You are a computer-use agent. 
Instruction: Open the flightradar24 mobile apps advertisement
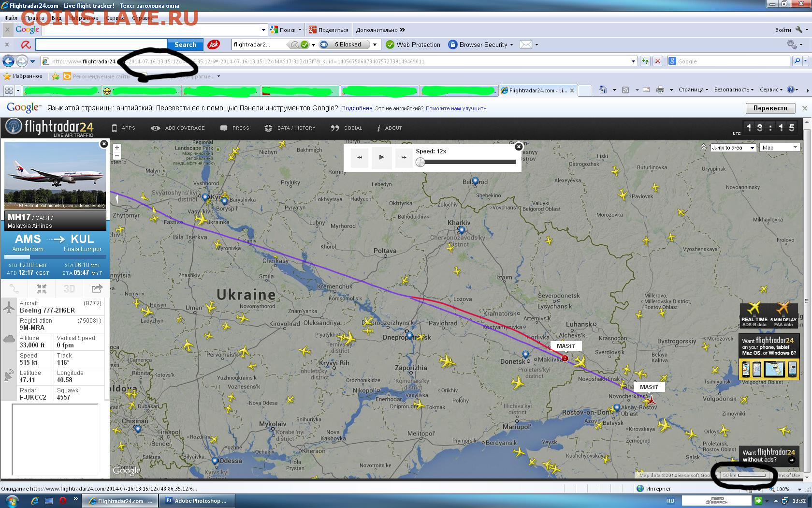(x=768, y=357)
